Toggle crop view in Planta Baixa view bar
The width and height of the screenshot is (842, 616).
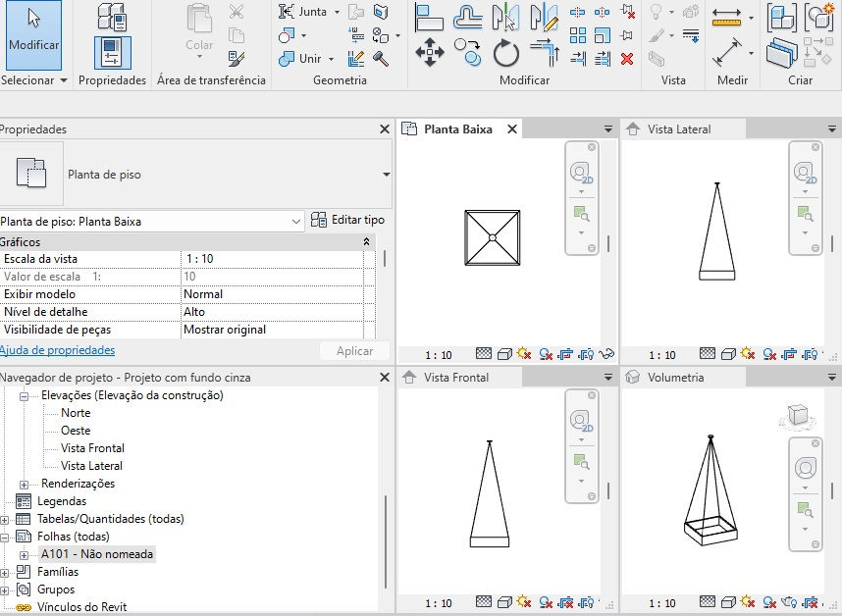tap(565, 354)
